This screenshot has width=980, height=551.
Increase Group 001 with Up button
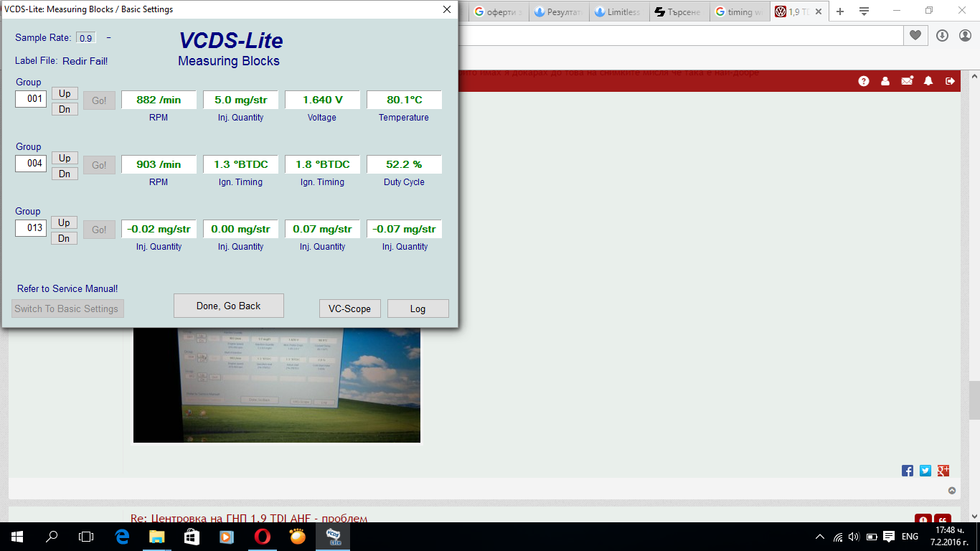(x=65, y=93)
